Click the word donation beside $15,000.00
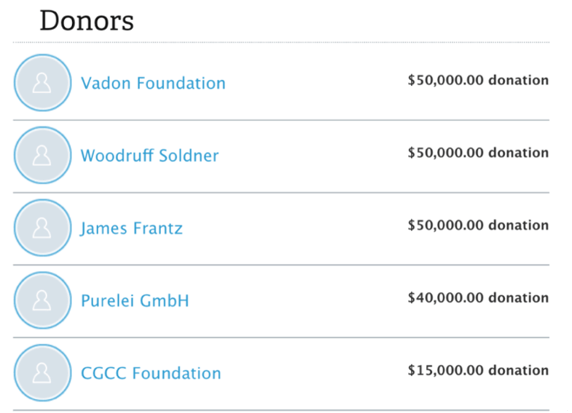Image resolution: width=572 pixels, height=413 pixels. coord(519,370)
